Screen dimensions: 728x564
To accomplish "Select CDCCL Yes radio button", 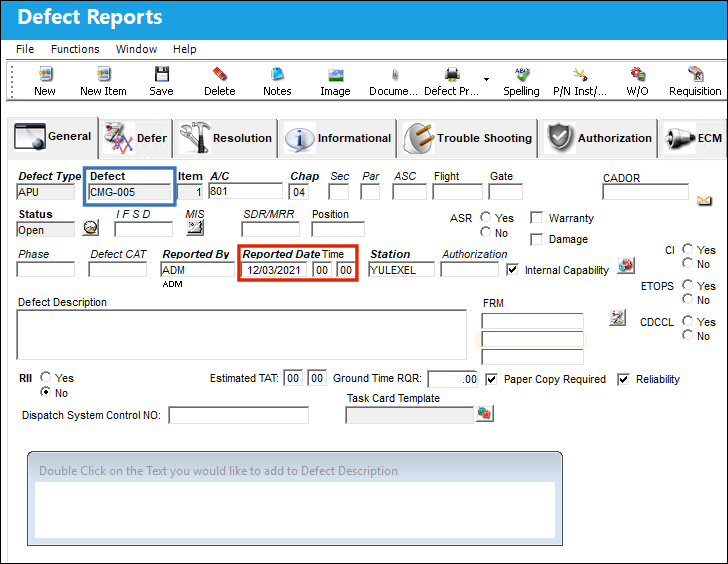I will point(688,321).
